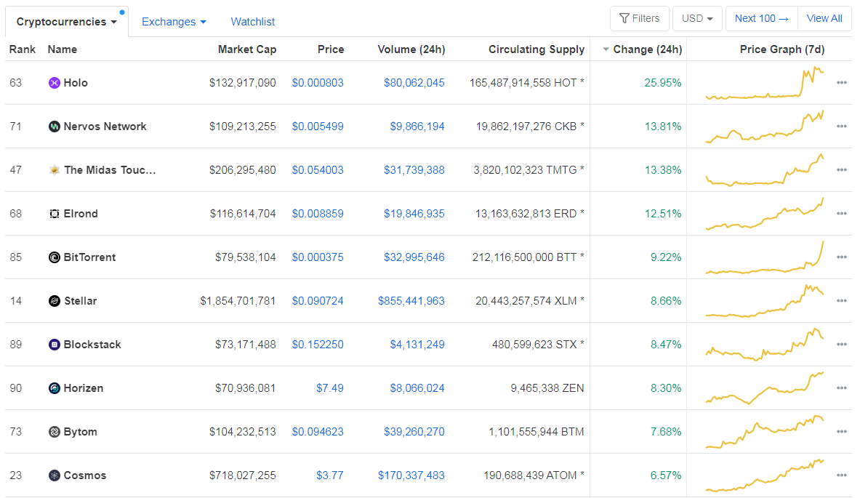This screenshot has width=868, height=498.
Task: Open the Nervos Network name link
Action: 105,126
